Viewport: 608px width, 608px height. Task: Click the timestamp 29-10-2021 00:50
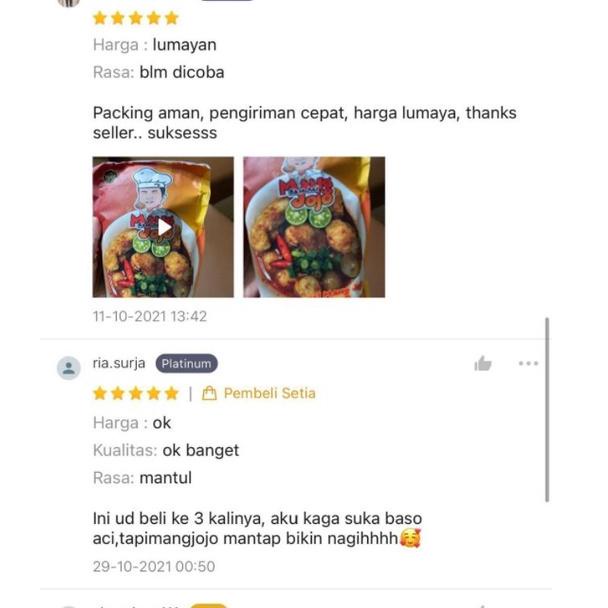(154, 567)
